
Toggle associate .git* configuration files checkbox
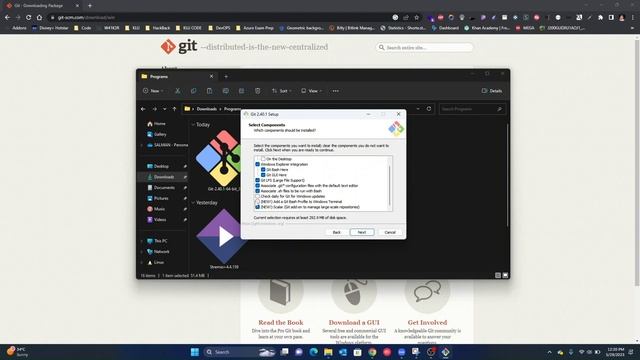coord(258,185)
